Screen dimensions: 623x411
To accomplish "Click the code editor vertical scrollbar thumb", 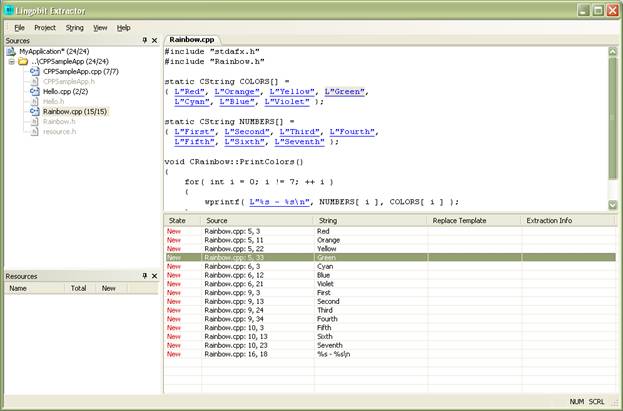I will (x=612, y=118).
